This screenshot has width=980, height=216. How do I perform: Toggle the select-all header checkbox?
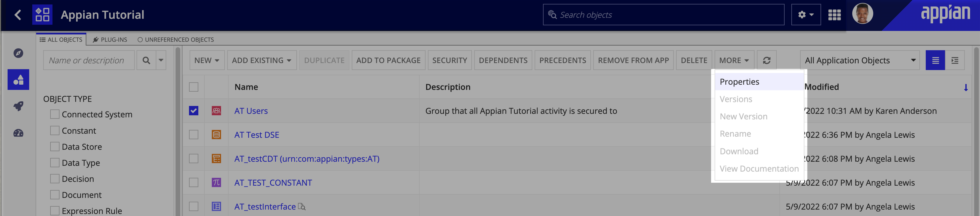click(x=194, y=87)
